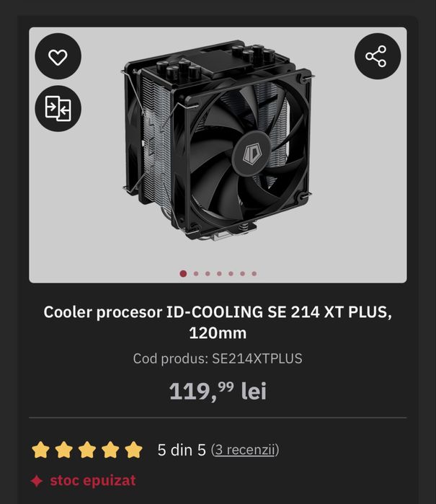Screen dimensions: 436x504
Task: Click the first rating star
Action: pos(41,450)
